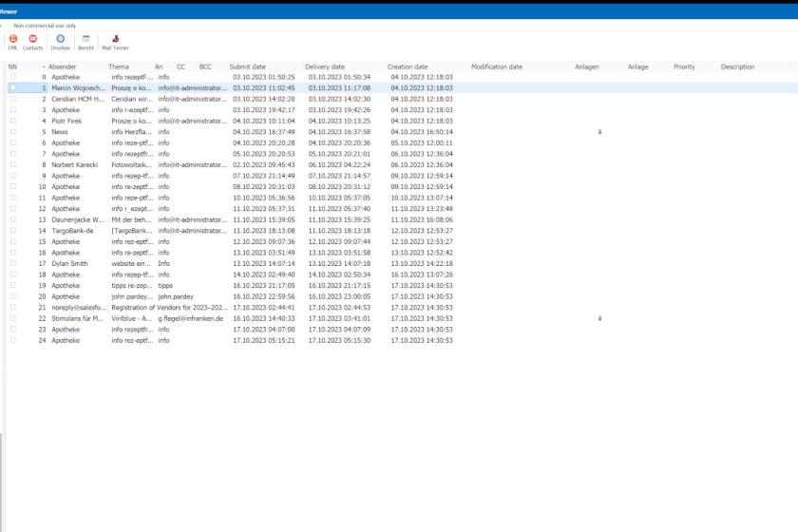Viewport: 798px width, 532px height.
Task: Click creation date '04.10.2023 16:50:14'
Action: tap(422, 132)
